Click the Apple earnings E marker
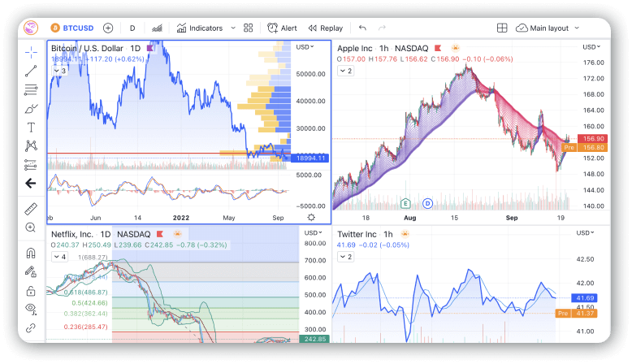Viewport: 632px width, 364px height. [405, 204]
